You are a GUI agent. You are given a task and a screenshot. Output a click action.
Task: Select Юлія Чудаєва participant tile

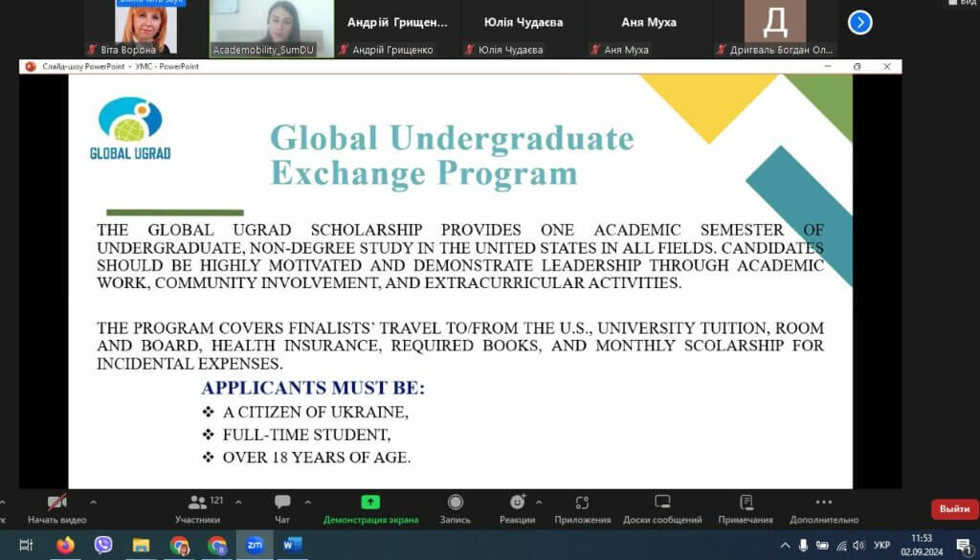point(523,29)
